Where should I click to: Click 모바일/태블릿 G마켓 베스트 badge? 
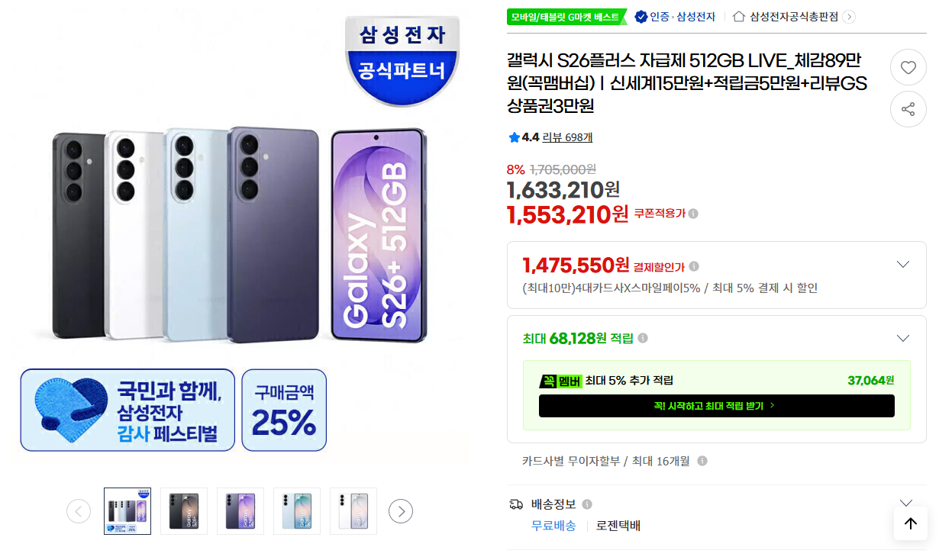point(566,16)
